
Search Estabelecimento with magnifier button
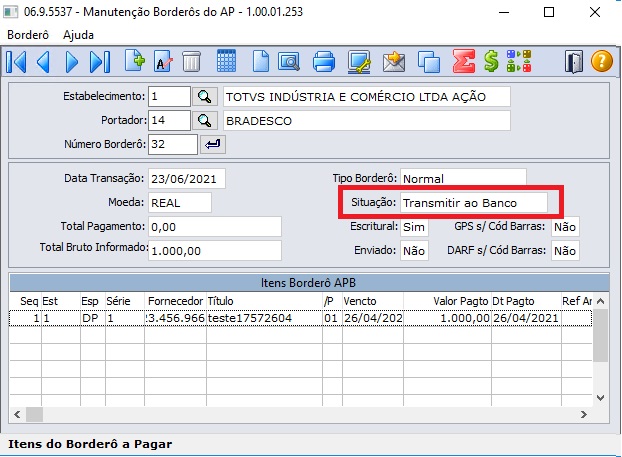tap(205, 96)
